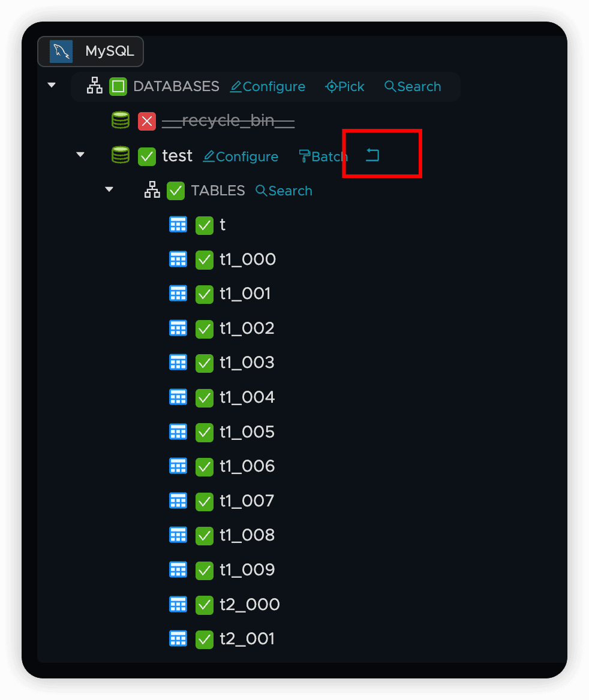
Task: Open Configure link next to DATABASES
Action: [268, 87]
